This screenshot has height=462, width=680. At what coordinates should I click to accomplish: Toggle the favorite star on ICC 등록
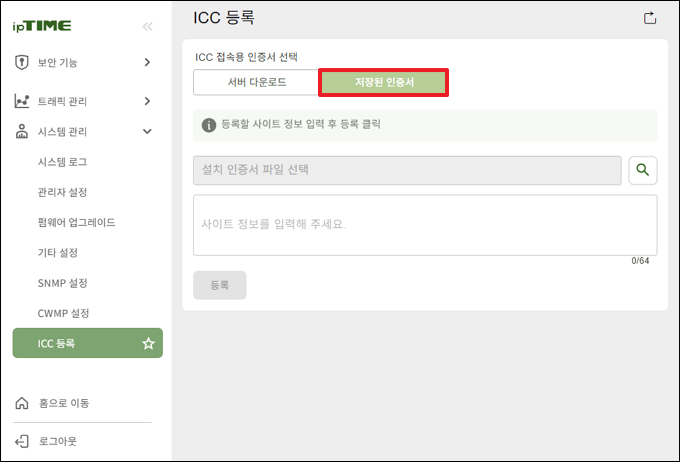tap(148, 344)
